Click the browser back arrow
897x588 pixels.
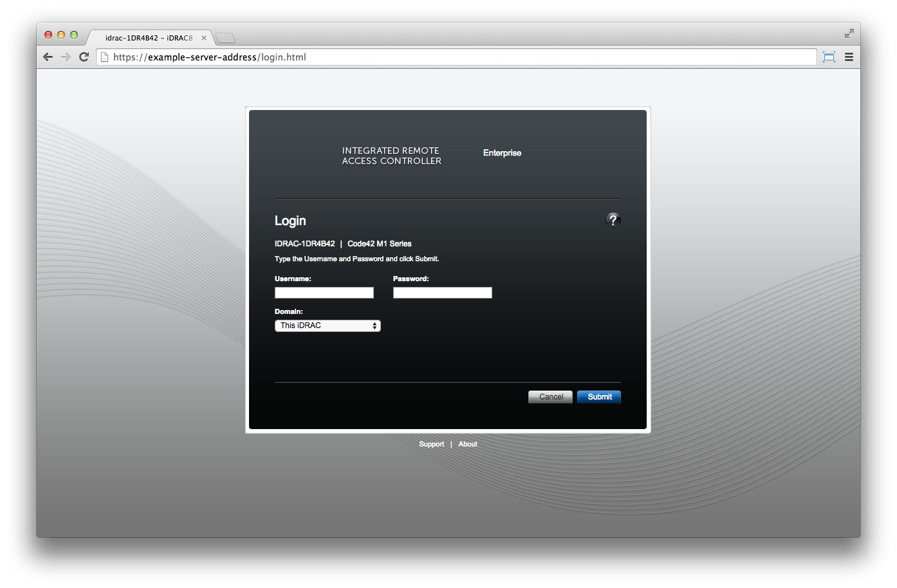(x=48, y=57)
